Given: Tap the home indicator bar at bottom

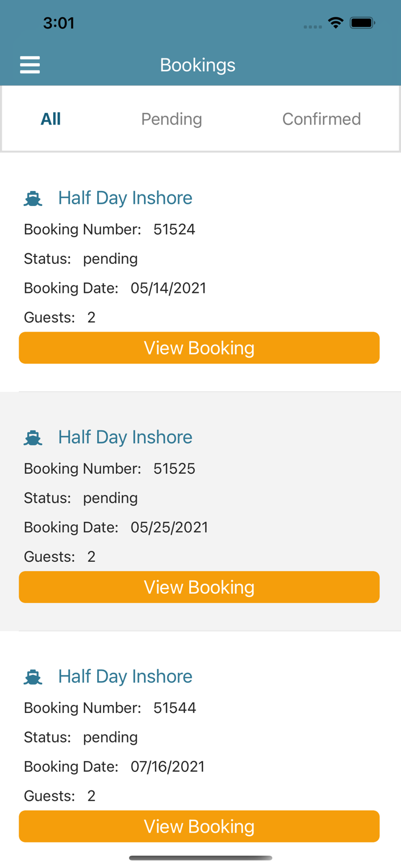Looking at the screenshot, I should point(200,858).
